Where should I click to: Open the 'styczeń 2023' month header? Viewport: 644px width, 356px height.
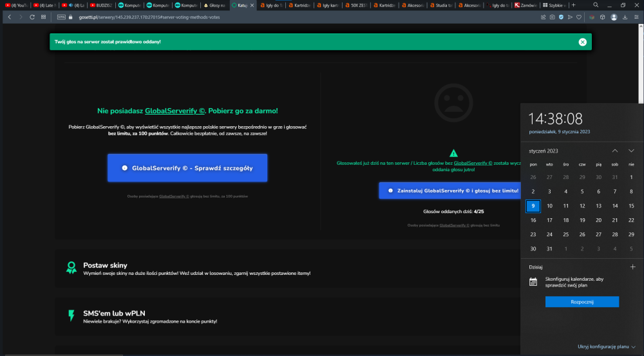544,151
